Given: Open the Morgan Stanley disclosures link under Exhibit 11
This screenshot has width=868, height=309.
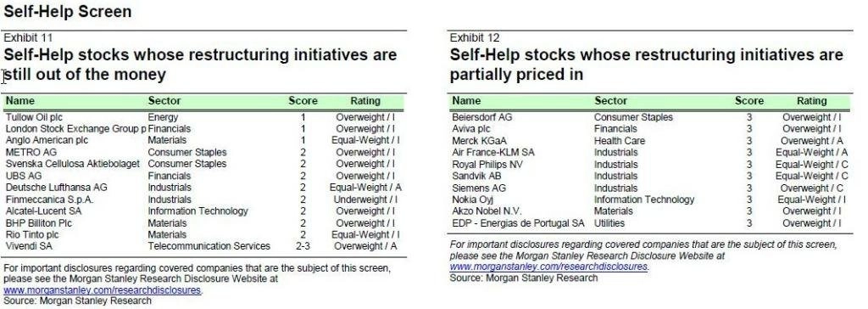Looking at the screenshot, I should coord(103,290).
